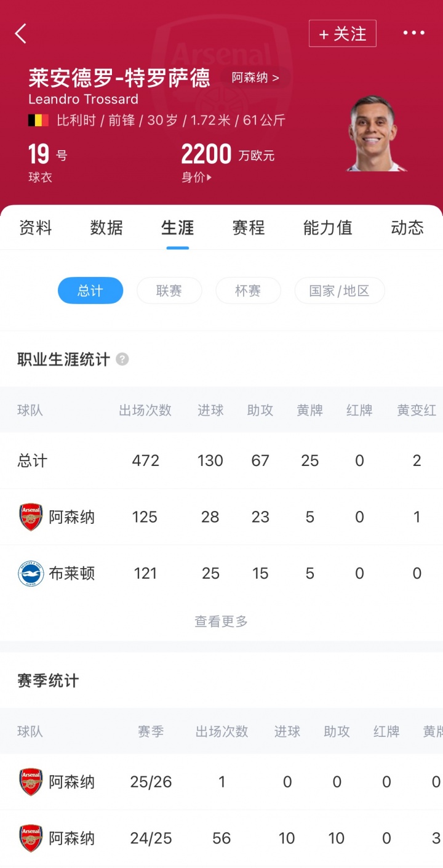Switch to the 数据 tab

tap(106, 228)
